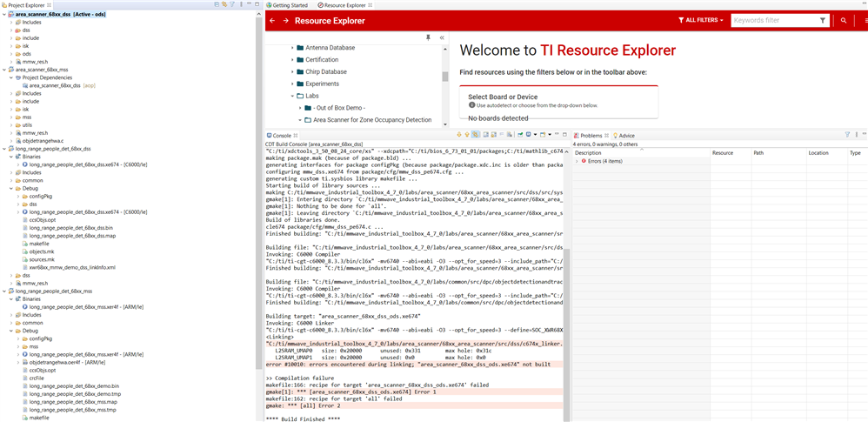The image size is (868, 422).
Task: Pin the Resource Explorer tree panel
Action: pos(428,37)
